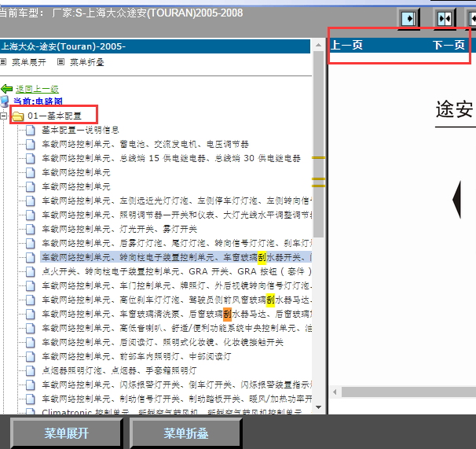
Task: Click the 当前:电路图 link
Action: tap(38, 101)
